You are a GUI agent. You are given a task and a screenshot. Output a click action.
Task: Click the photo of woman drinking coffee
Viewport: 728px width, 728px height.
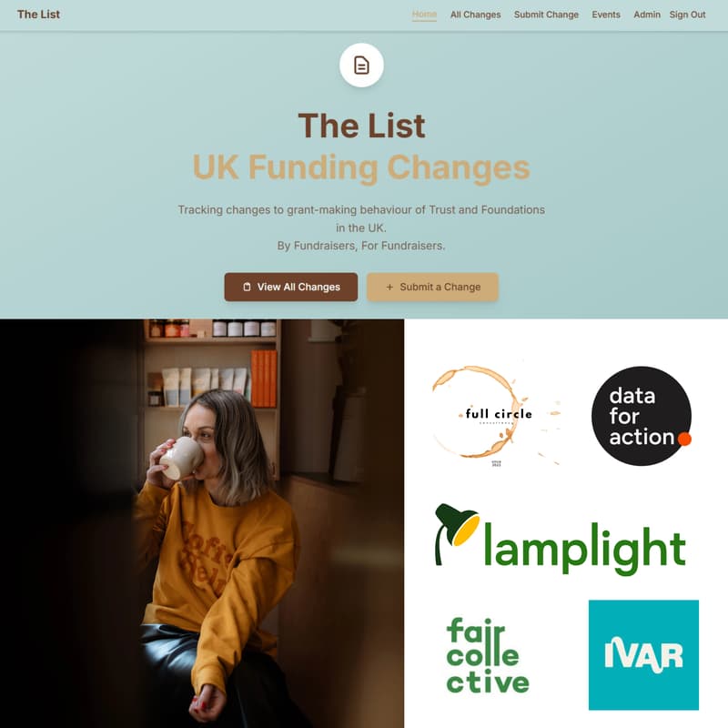202,523
